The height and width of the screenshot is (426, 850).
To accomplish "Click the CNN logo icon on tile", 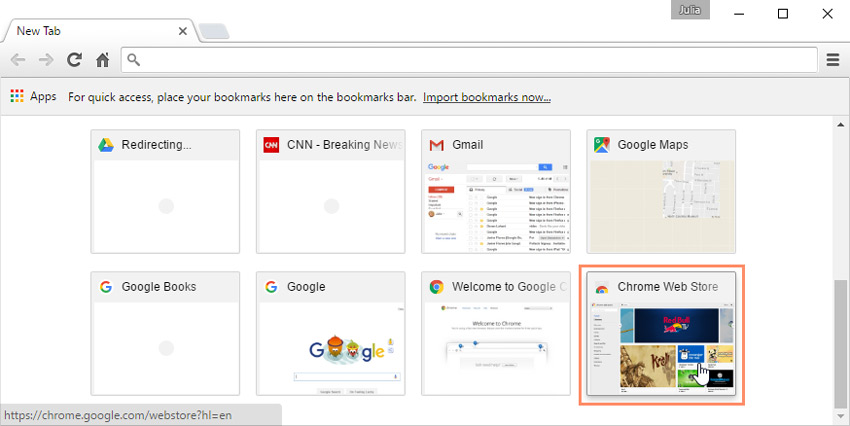I will click(271, 145).
